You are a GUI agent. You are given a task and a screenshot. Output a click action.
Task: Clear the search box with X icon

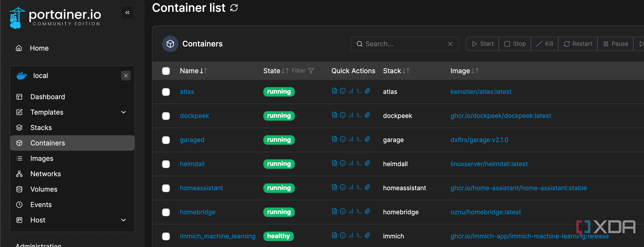450,44
